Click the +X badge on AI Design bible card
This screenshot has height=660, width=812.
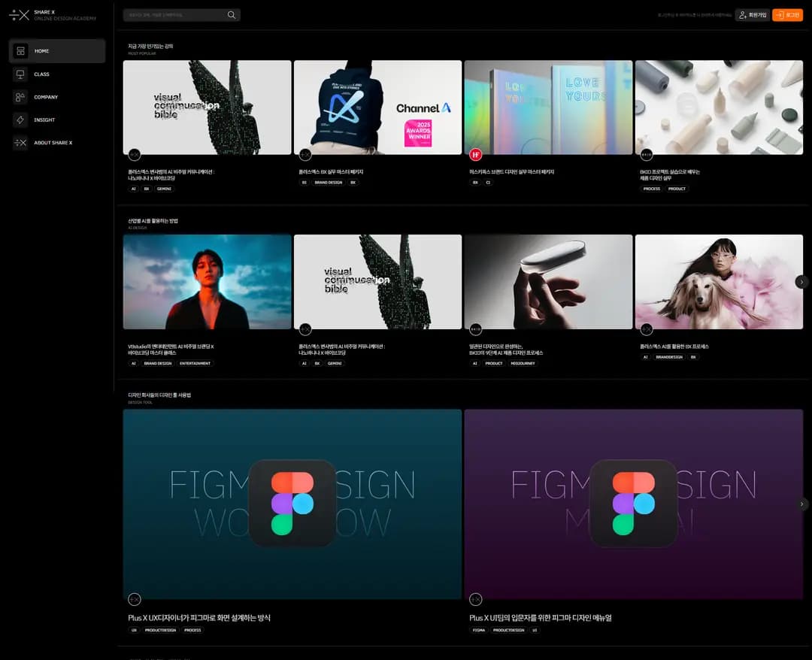(x=305, y=328)
